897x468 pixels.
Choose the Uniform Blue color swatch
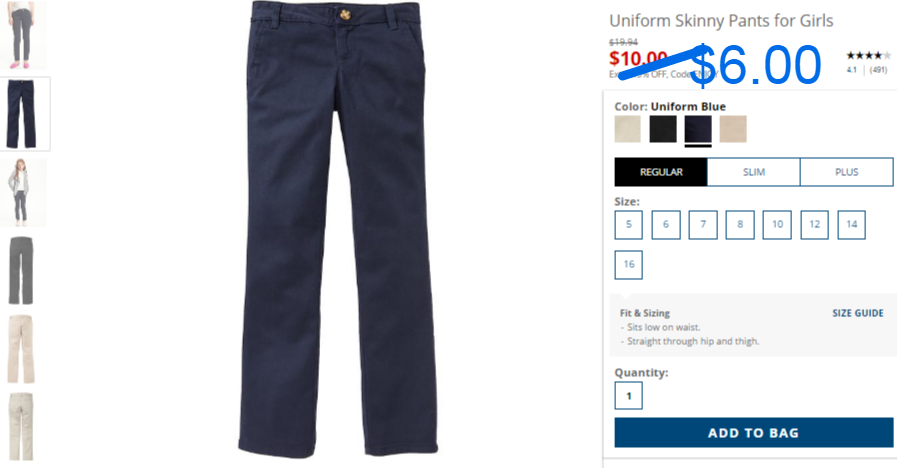pos(698,129)
